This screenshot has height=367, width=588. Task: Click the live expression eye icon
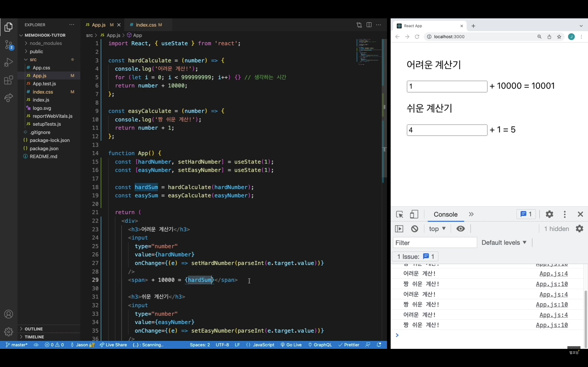(x=460, y=229)
